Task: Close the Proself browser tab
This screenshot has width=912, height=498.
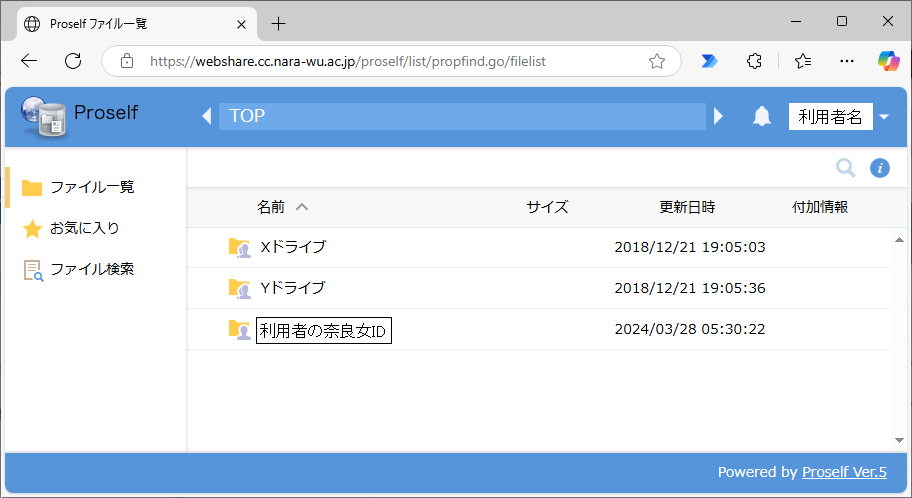Action: (x=241, y=24)
